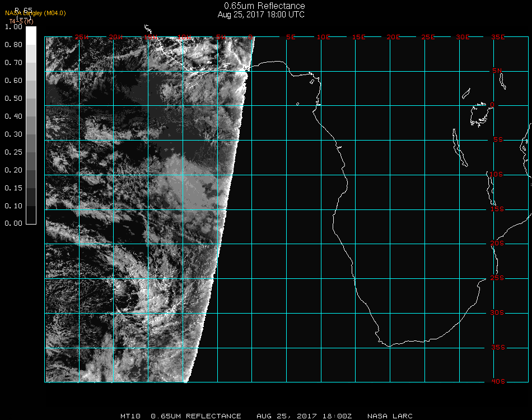The width and height of the screenshot is (532, 420).
Task: Click the 25W longitude label
Action: pyautogui.click(x=82, y=37)
